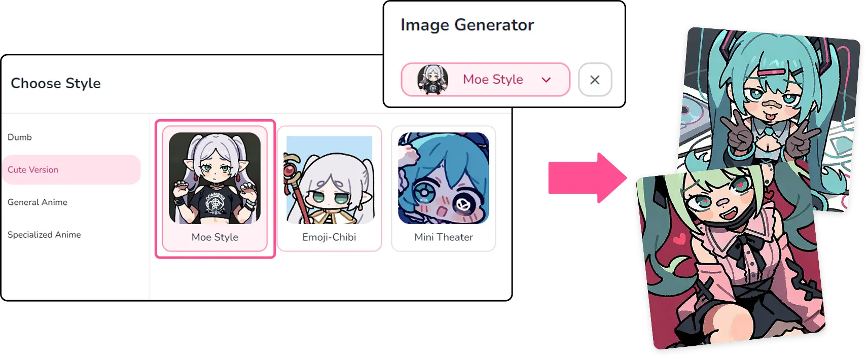Select the Cute Version category
The width and height of the screenshot is (868, 359).
71,170
